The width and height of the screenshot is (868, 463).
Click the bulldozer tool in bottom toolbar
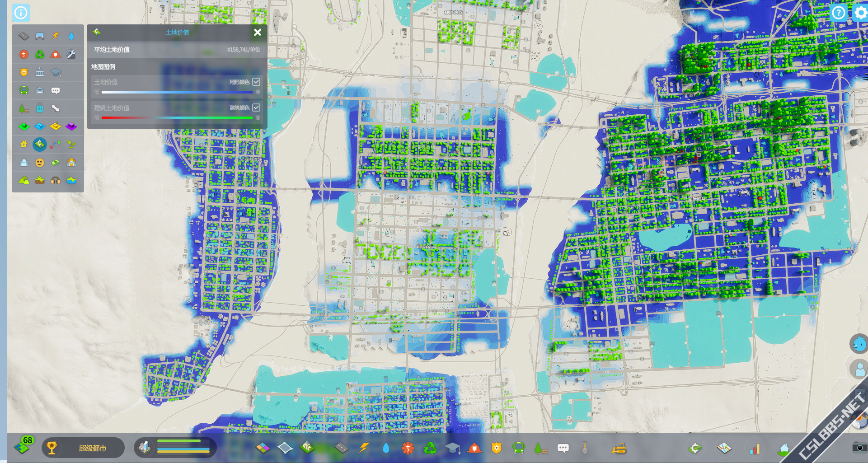[x=619, y=448]
